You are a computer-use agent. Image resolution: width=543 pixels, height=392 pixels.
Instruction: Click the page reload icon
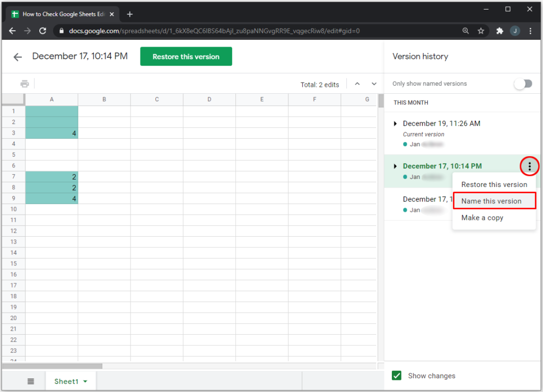[42, 31]
